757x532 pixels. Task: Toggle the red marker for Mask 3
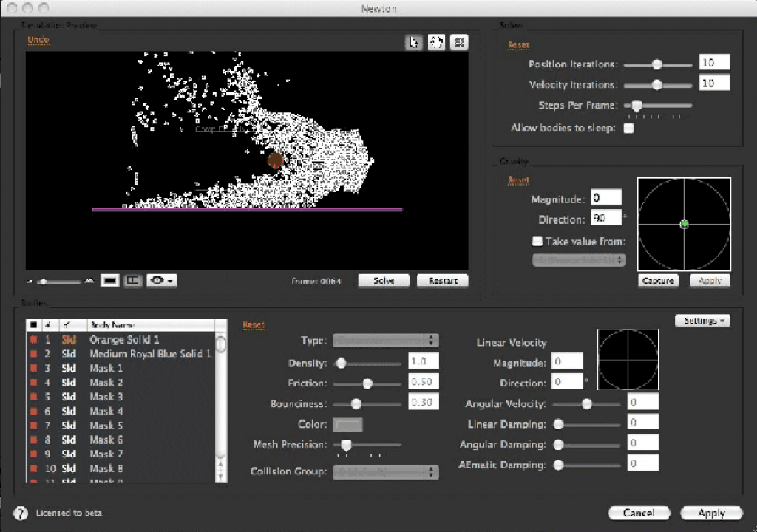(x=34, y=369)
